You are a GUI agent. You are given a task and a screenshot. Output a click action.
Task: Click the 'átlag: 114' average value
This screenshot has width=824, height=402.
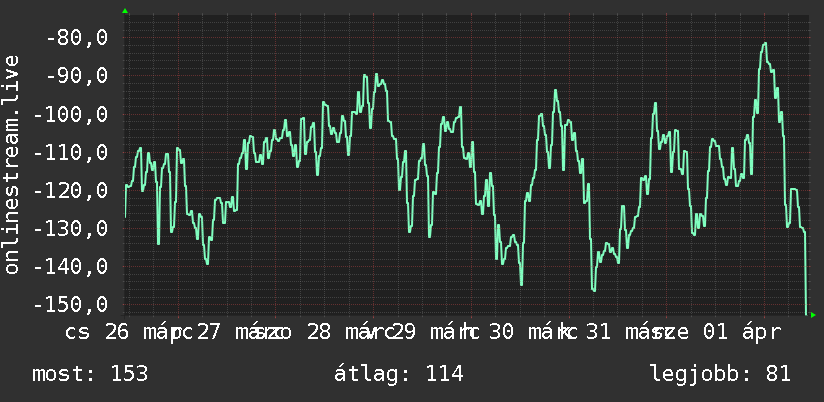(x=399, y=374)
